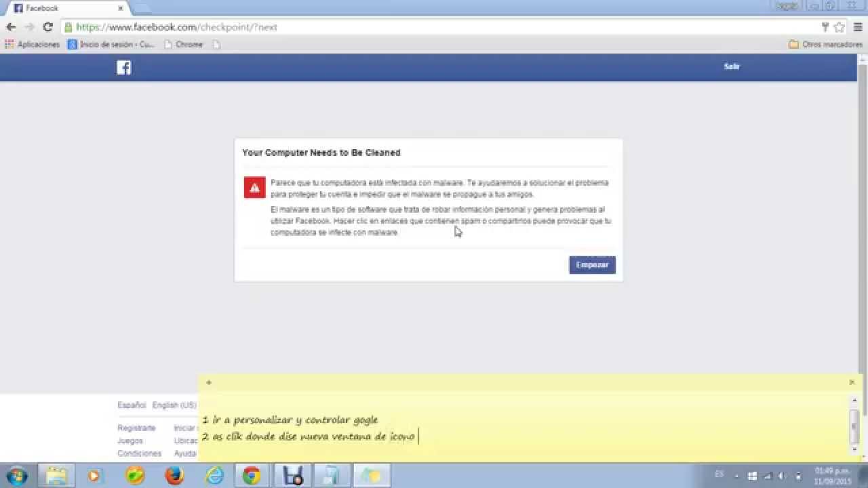Click the red warning triangle icon

coord(255,188)
